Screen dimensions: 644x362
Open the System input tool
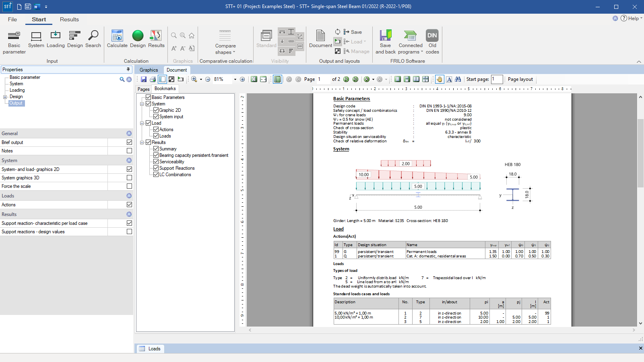(36, 39)
